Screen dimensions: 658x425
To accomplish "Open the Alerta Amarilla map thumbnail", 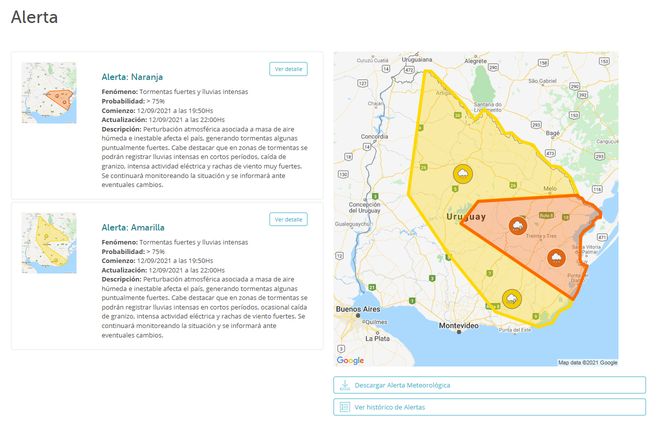I will coord(48,243).
